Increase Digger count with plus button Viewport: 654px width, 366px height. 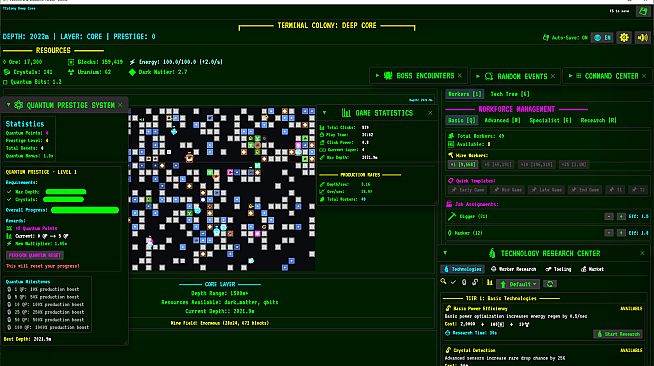[621, 216]
